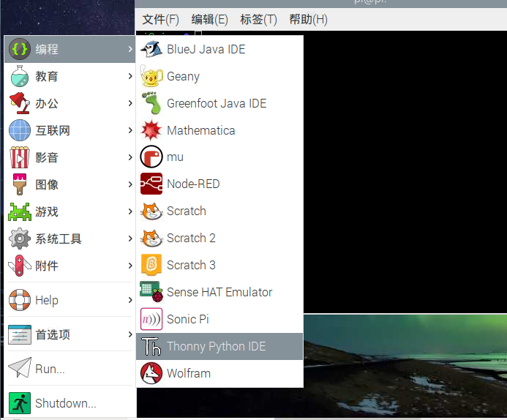Click the Wolfram wolf icon
This screenshot has width=507, height=420.
(151, 373)
